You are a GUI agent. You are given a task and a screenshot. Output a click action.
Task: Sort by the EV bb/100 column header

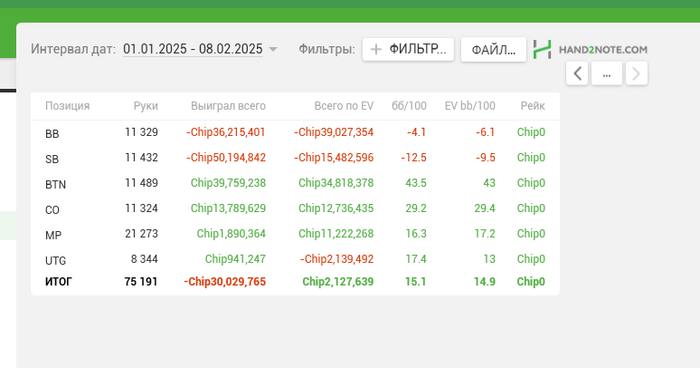point(470,106)
